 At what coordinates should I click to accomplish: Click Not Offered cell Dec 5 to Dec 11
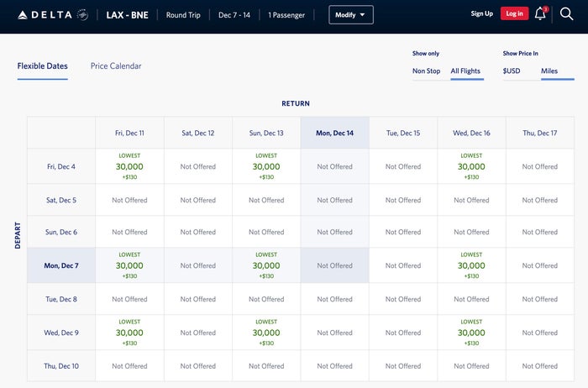(129, 200)
